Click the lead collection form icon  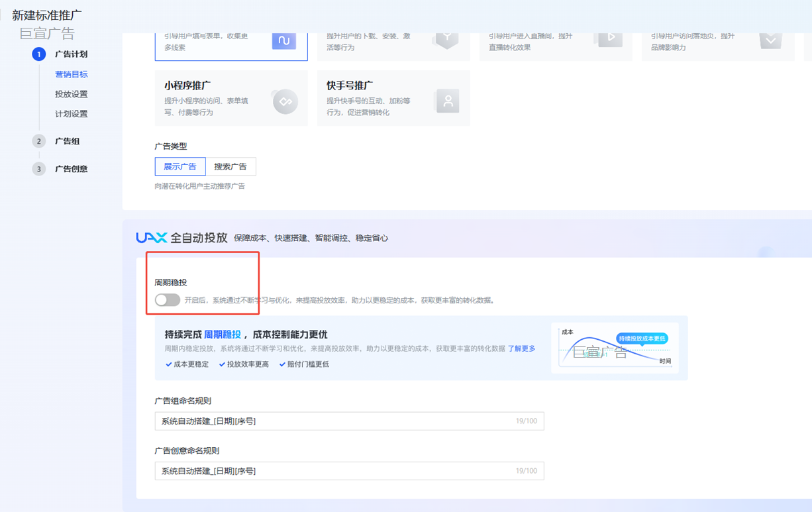click(x=284, y=40)
